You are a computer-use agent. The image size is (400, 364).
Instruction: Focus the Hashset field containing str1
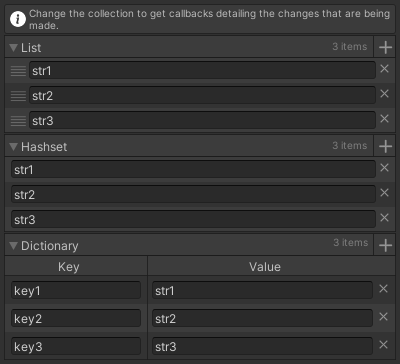(x=193, y=169)
